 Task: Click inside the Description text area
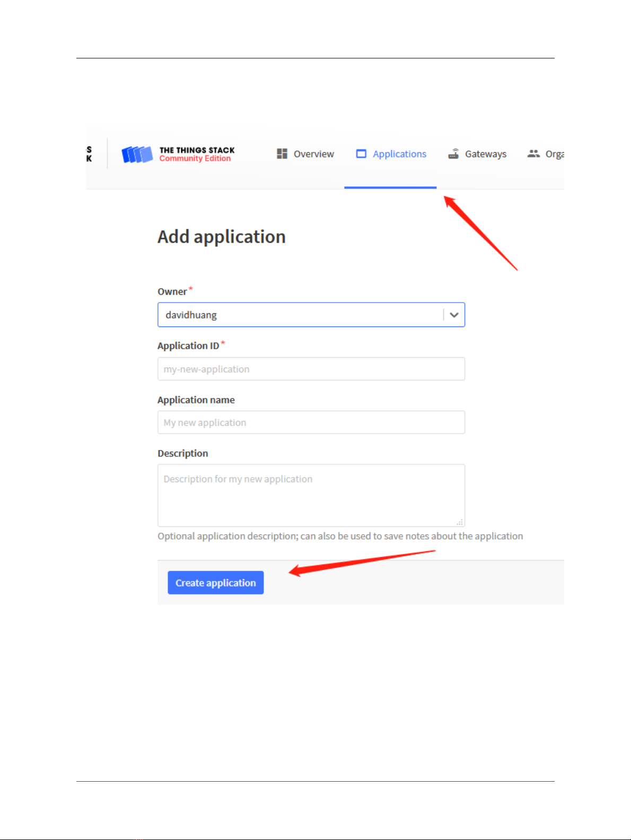pyautogui.click(x=311, y=496)
